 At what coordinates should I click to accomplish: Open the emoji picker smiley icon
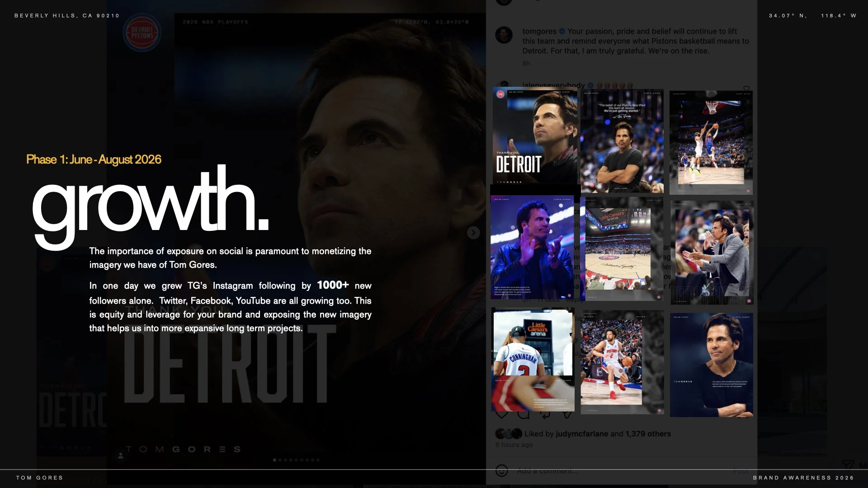(x=502, y=470)
